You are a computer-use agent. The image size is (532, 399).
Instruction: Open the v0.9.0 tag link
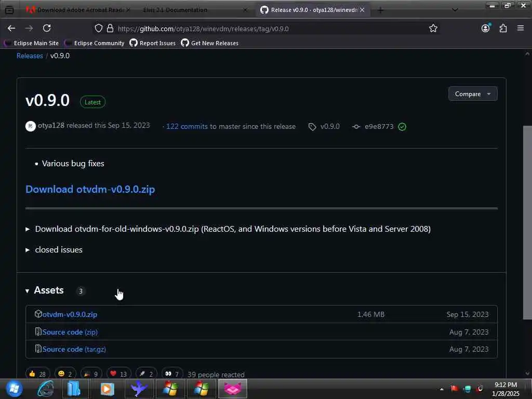coord(324,127)
